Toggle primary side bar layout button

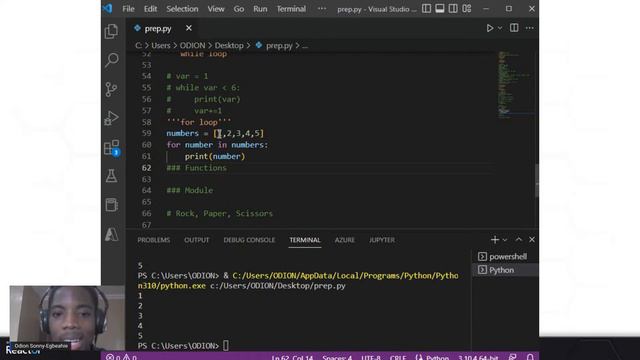(426, 9)
